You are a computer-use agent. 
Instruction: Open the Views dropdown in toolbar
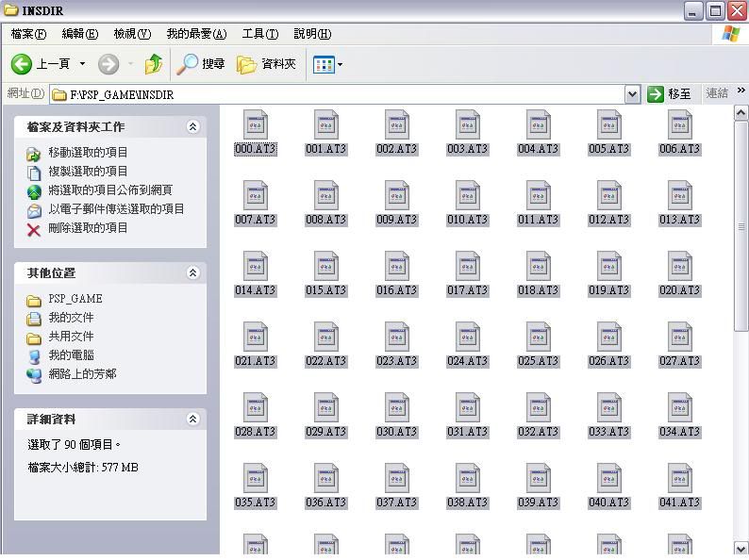coord(328,64)
